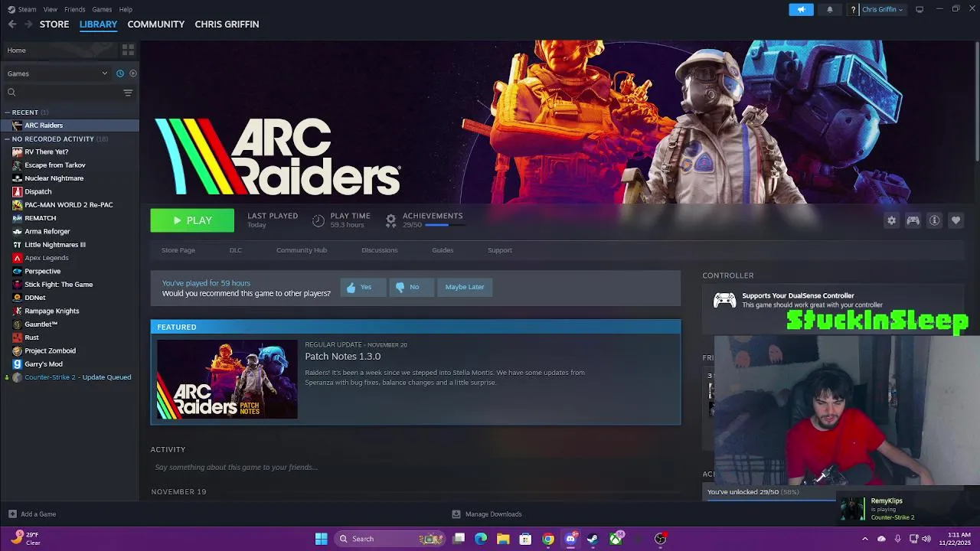Viewport: 980px width, 551px height.
Task: Open Windows Start menu
Action: click(322, 539)
